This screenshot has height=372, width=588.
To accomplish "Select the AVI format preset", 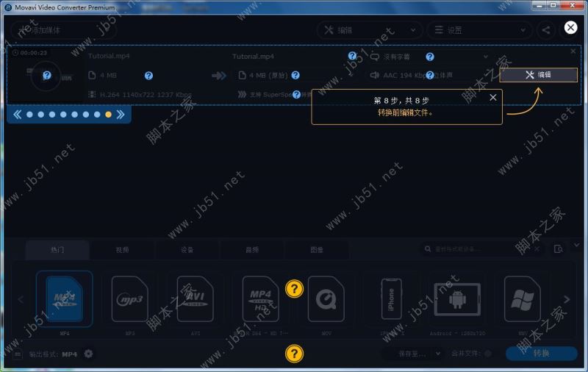I will tap(195, 299).
